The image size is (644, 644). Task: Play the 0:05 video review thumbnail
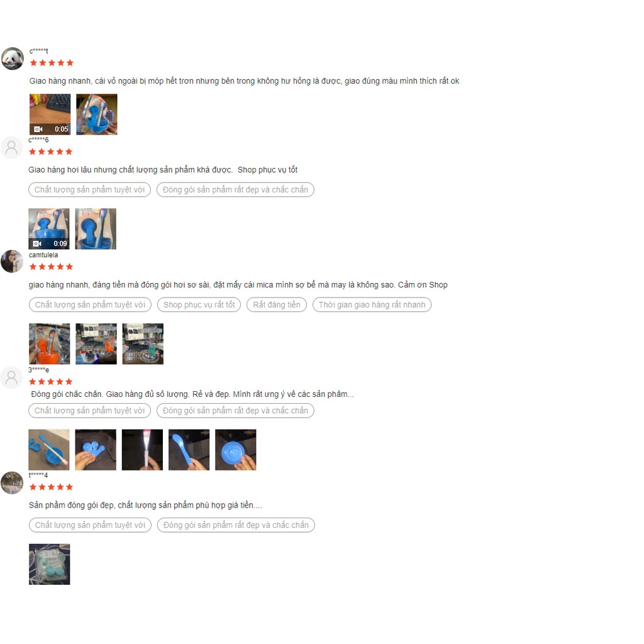(50, 114)
